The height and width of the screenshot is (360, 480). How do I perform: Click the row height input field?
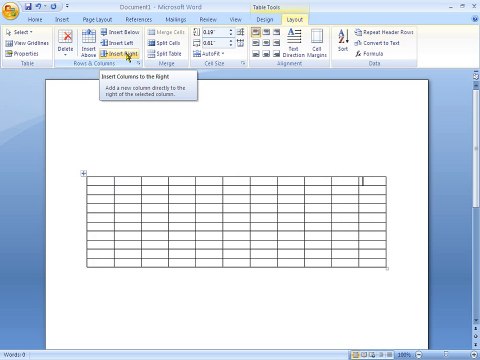[215, 32]
